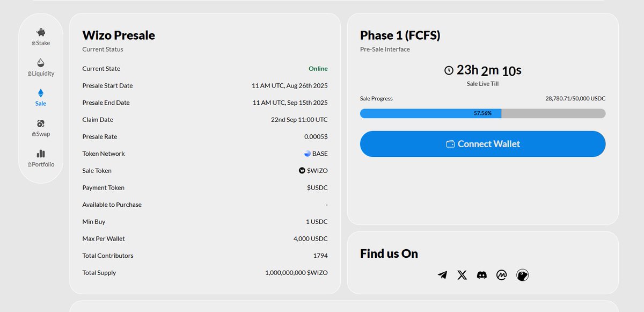This screenshot has height=312, width=644.
Task: Open the Telegram social link icon
Action: (x=442, y=275)
